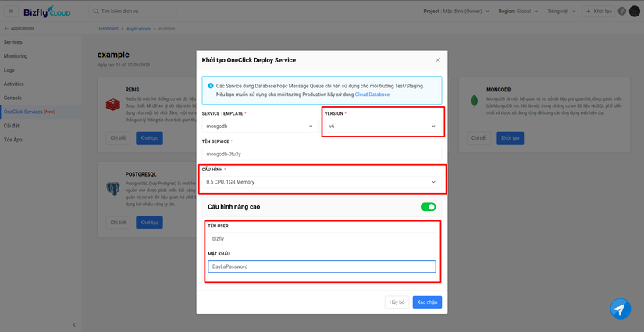This screenshot has width=644, height=332.
Task: Click PostgreSQL Khởi tạo button
Action: point(150,223)
